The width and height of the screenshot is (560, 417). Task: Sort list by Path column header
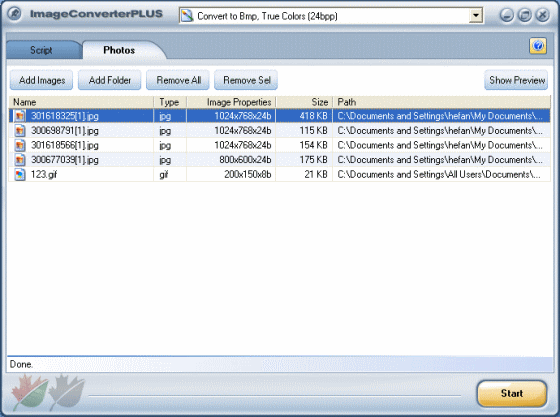click(x=441, y=102)
